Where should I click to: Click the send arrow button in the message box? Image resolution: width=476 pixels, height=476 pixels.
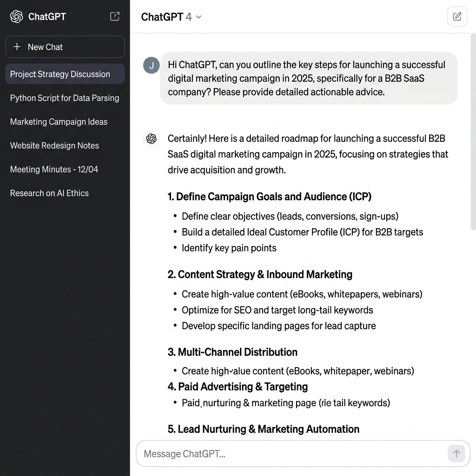coord(456,454)
